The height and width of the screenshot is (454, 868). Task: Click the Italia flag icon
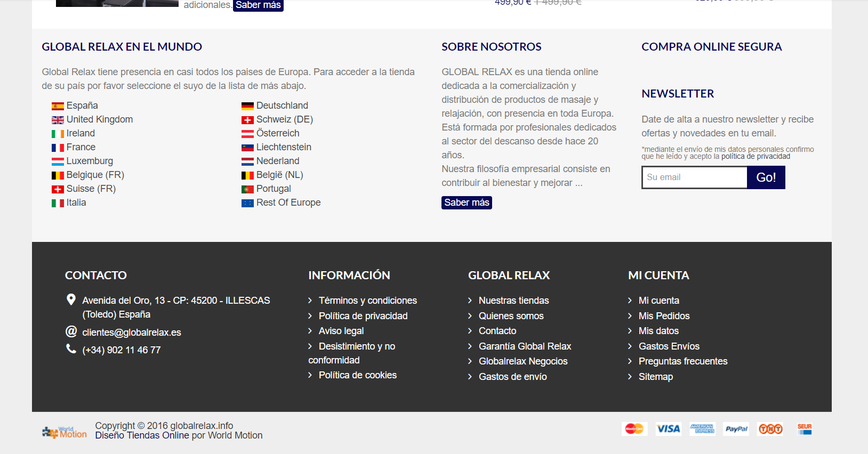(58, 203)
